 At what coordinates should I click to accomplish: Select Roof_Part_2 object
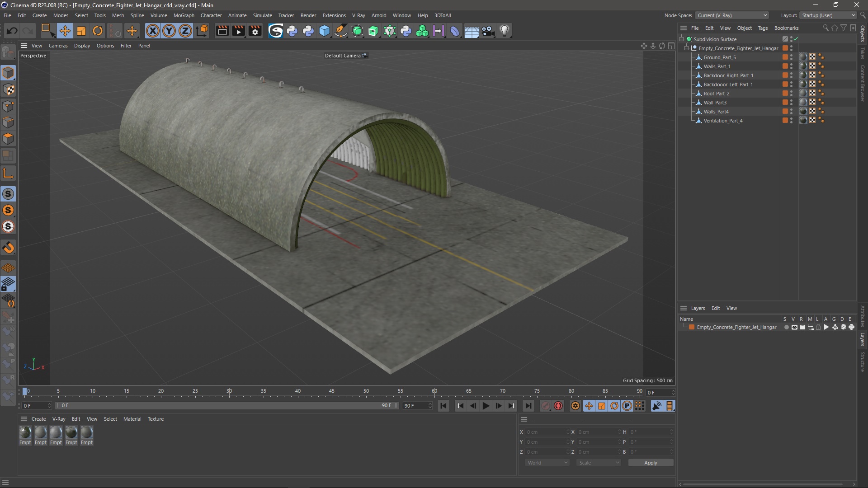tap(716, 94)
